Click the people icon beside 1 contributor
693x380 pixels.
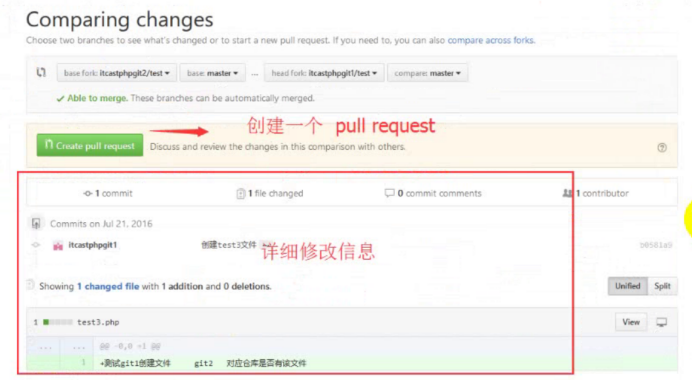click(567, 193)
